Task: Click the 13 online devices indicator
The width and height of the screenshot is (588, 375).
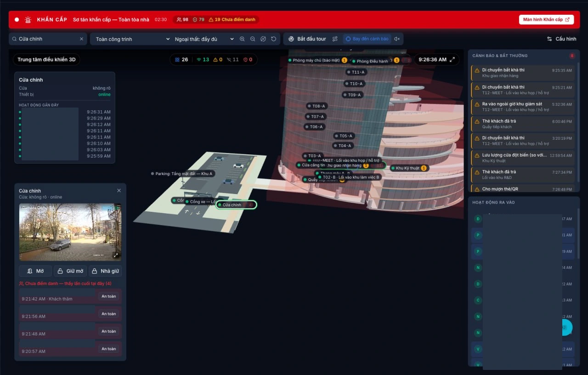Action: [x=203, y=60]
